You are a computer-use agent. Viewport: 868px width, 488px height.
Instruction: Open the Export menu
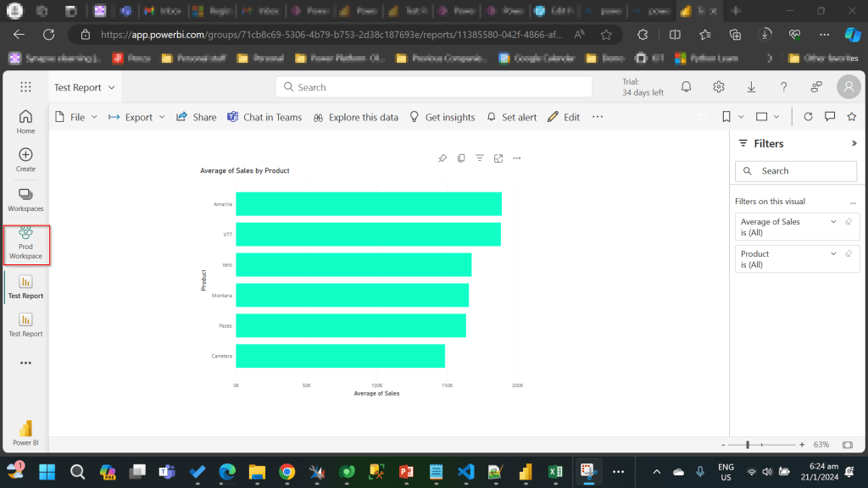pyautogui.click(x=137, y=117)
